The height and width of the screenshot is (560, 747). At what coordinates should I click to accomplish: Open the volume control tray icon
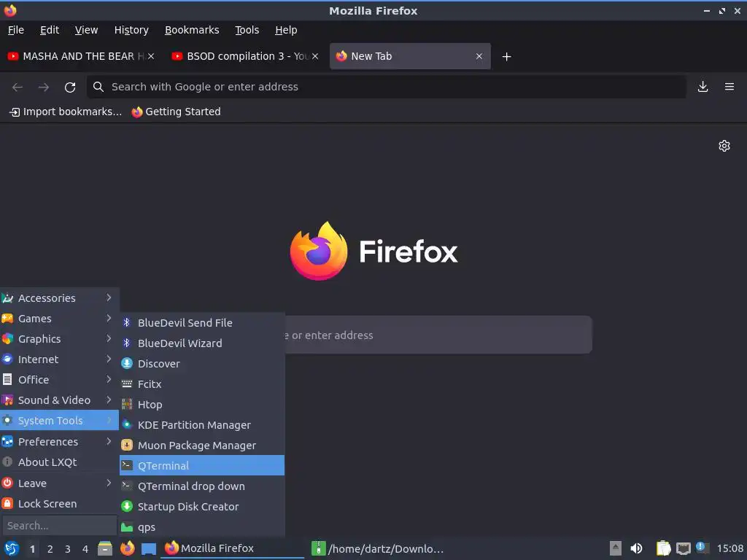pos(636,548)
